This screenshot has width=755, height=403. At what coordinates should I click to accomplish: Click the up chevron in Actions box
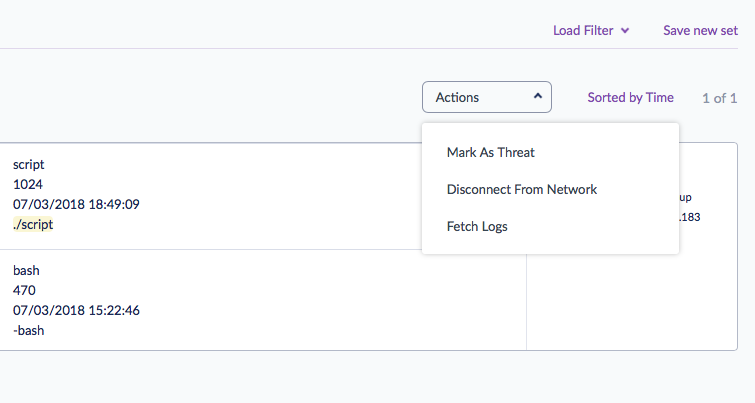537,97
